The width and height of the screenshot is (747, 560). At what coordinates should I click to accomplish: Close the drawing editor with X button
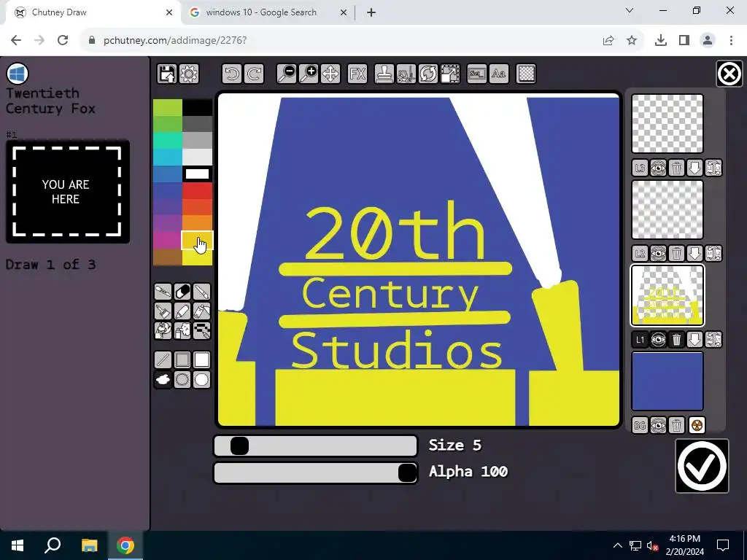pyautogui.click(x=729, y=74)
